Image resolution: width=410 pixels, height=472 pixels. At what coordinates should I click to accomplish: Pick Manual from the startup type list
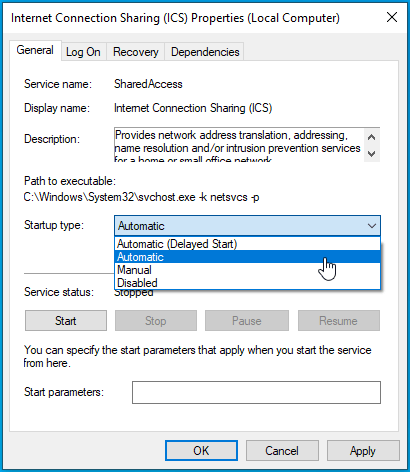[247, 270]
